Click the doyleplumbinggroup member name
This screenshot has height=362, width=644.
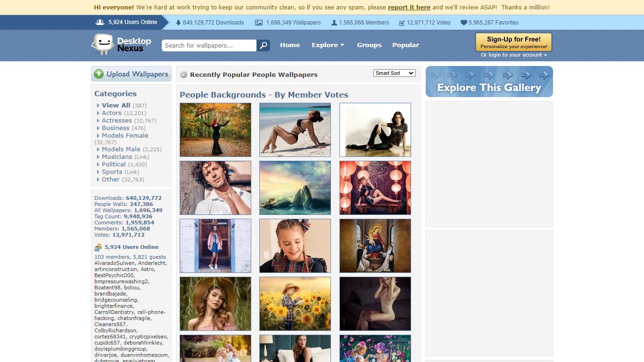click(120, 349)
